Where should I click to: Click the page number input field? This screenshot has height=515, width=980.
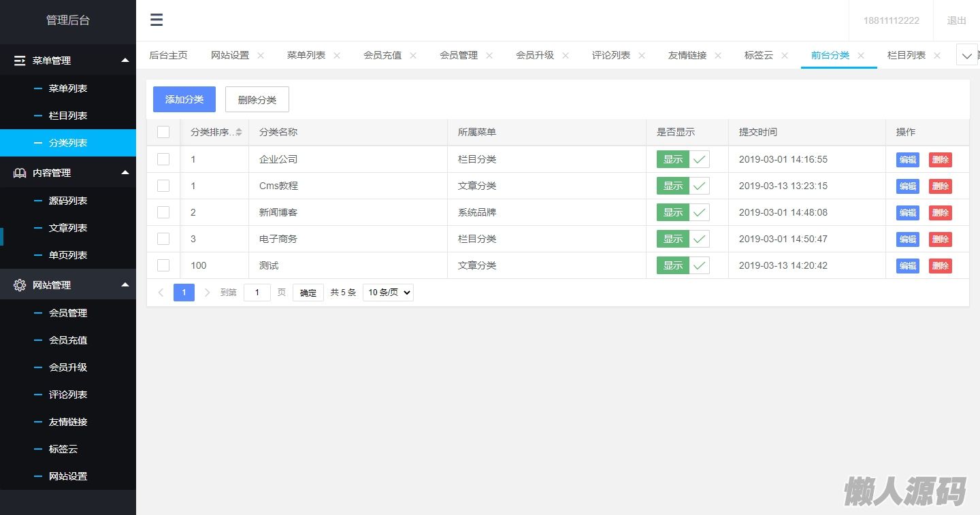coord(257,293)
